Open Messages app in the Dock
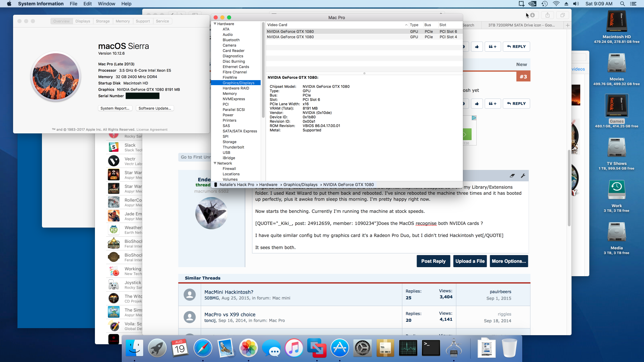This screenshot has width=644, height=362. tap(271, 348)
